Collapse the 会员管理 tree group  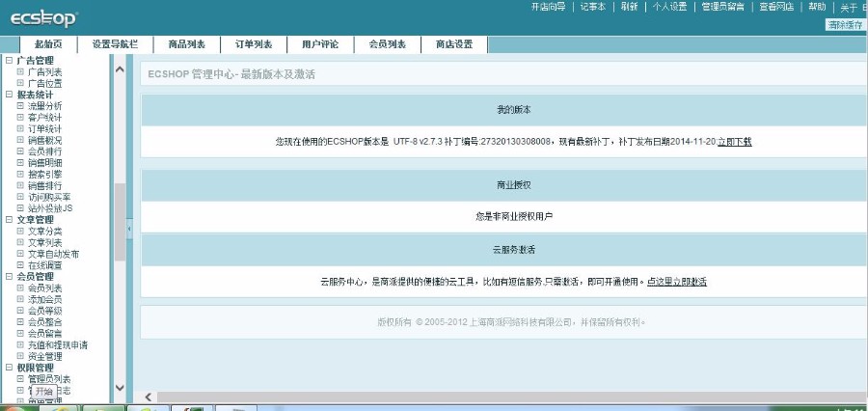coord(9,277)
